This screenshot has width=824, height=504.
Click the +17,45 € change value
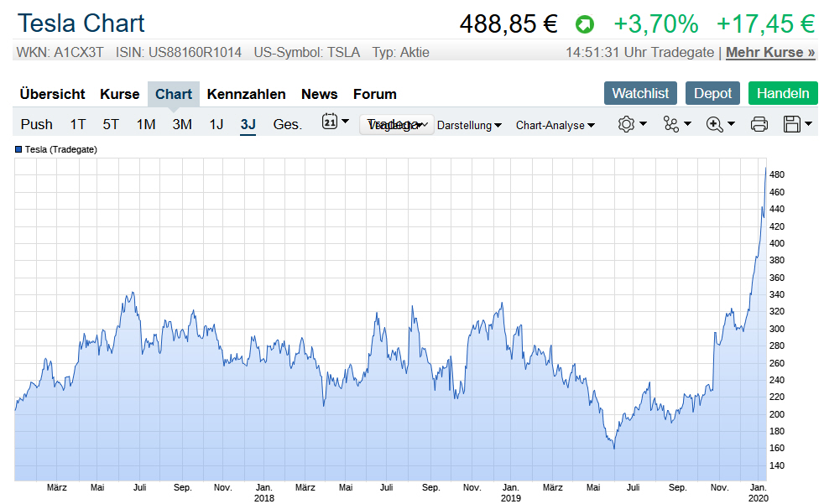pyautogui.click(x=765, y=24)
